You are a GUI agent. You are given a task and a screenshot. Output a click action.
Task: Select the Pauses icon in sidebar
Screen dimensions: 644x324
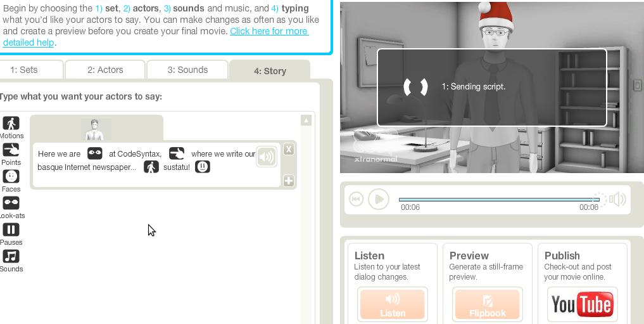tap(11, 230)
